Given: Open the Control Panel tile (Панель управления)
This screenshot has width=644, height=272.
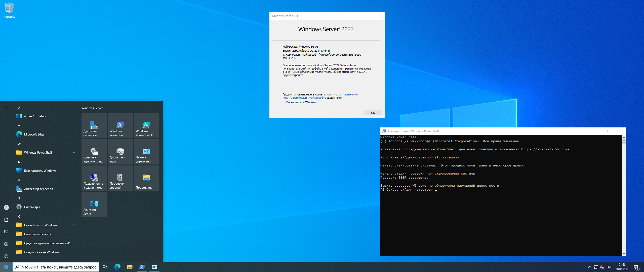Looking at the screenshot, I should click(x=146, y=152).
